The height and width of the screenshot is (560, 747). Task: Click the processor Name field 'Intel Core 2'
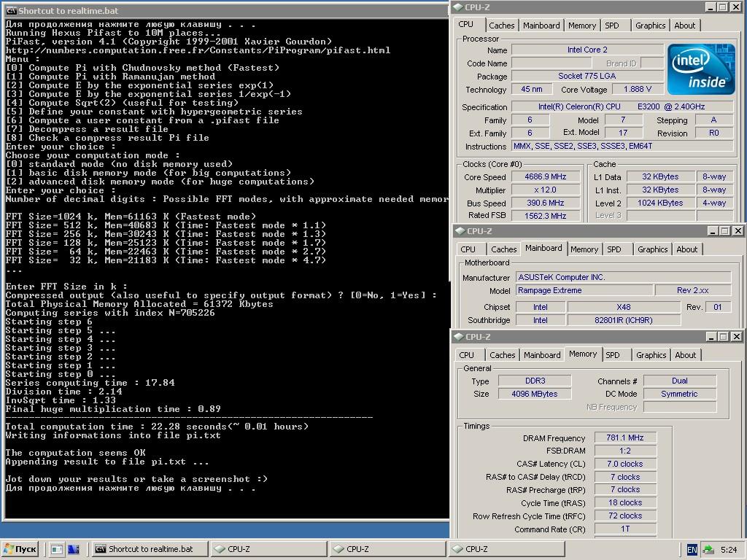587,50
